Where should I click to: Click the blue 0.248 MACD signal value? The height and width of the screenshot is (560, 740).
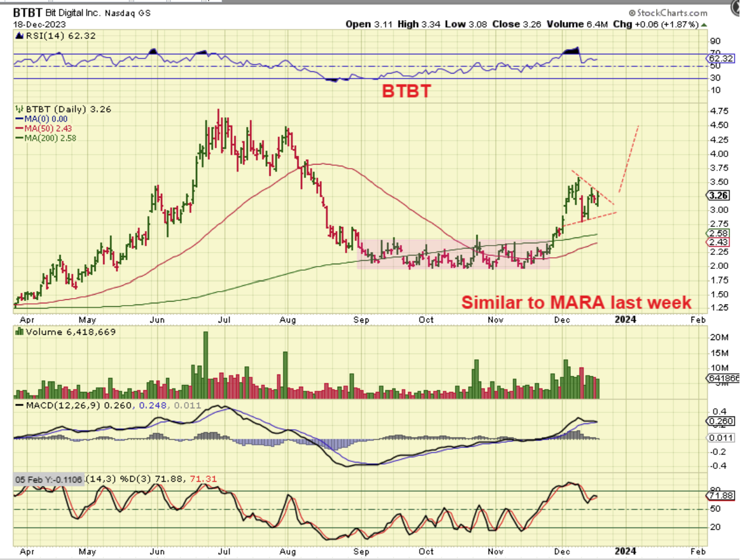[152, 405]
